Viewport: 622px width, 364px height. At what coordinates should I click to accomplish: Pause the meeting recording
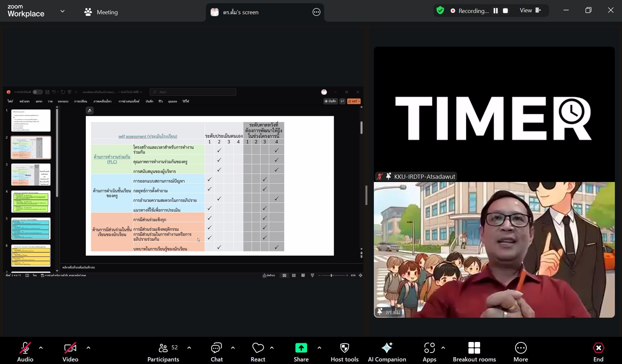tap(496, 11)
